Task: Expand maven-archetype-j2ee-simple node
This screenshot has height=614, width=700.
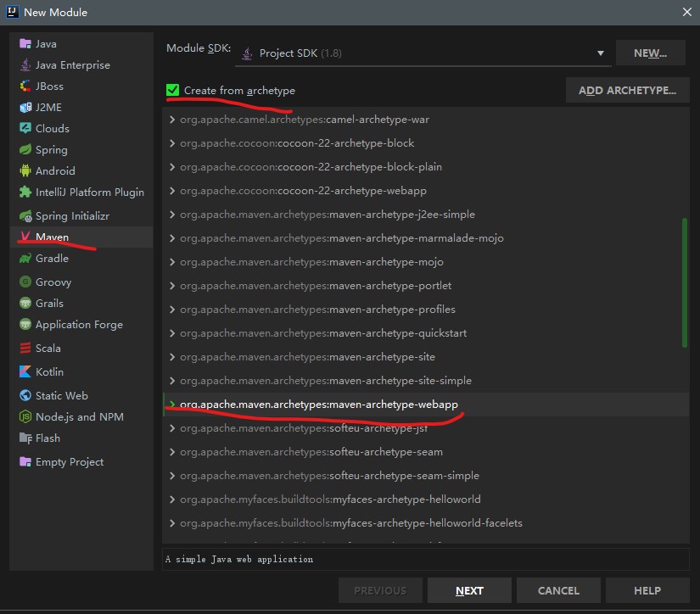Action: pos(172,215)
